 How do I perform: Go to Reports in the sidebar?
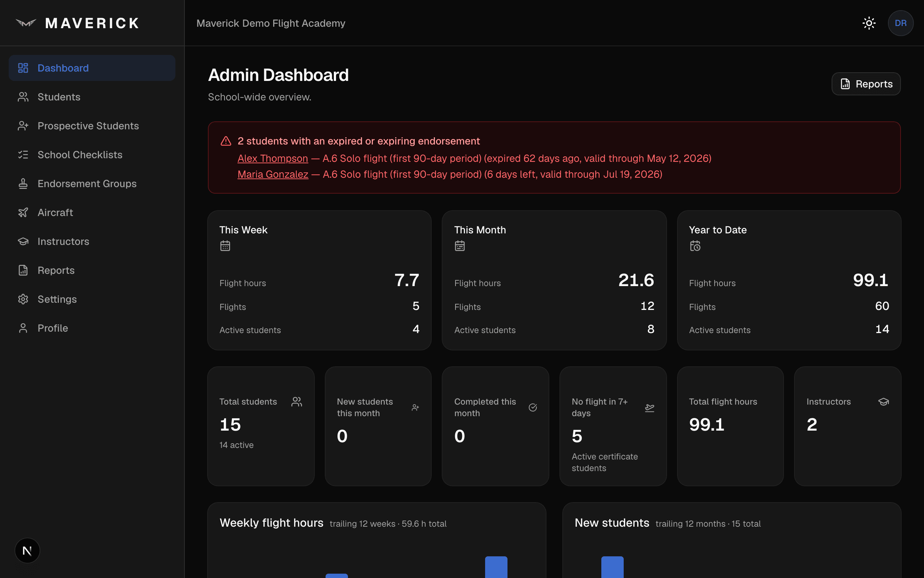pos(92,270)
